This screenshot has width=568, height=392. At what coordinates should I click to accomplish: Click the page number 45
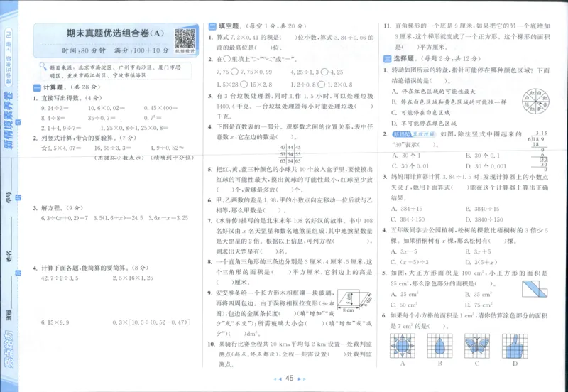pyautogui.click(x=289, y=379)
